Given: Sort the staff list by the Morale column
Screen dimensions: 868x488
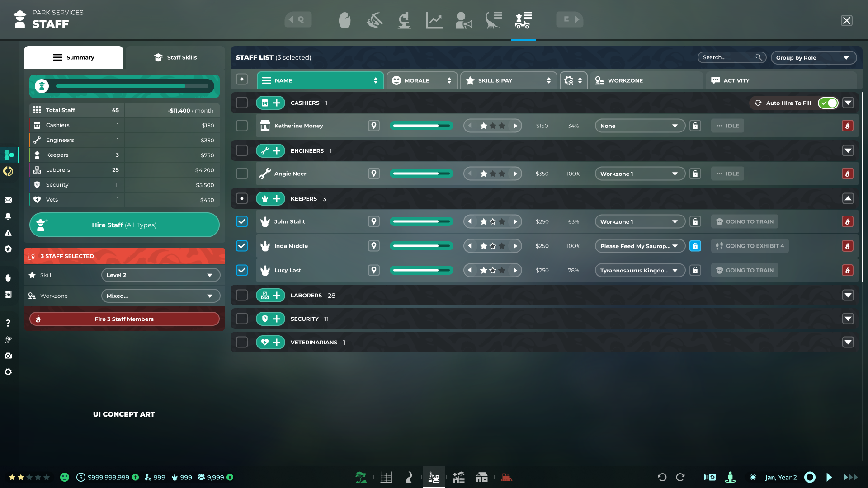Looking at the screenshot, I should tap(421, 80).
